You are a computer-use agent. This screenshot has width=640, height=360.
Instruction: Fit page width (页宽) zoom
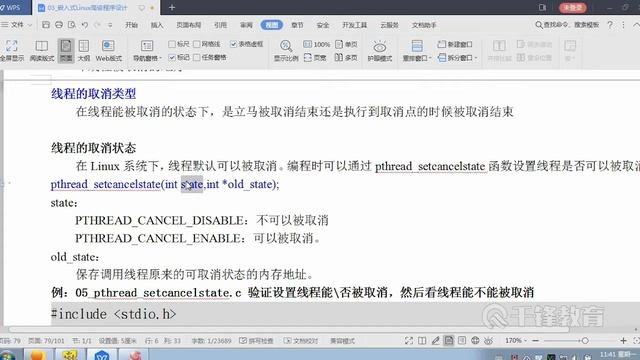click(315, 58)
